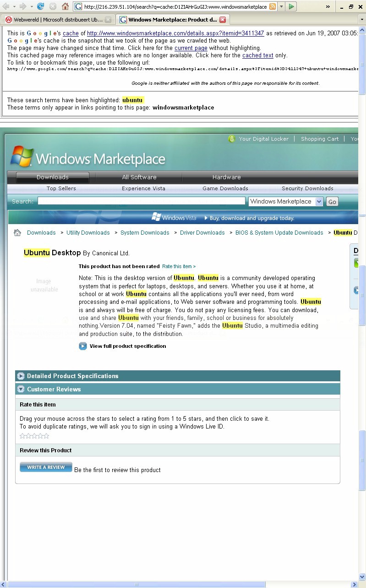Go back with the browser back arrow
Image resolution: width=366 pixels, height=588 pixels.
click(x=6, y=6)
